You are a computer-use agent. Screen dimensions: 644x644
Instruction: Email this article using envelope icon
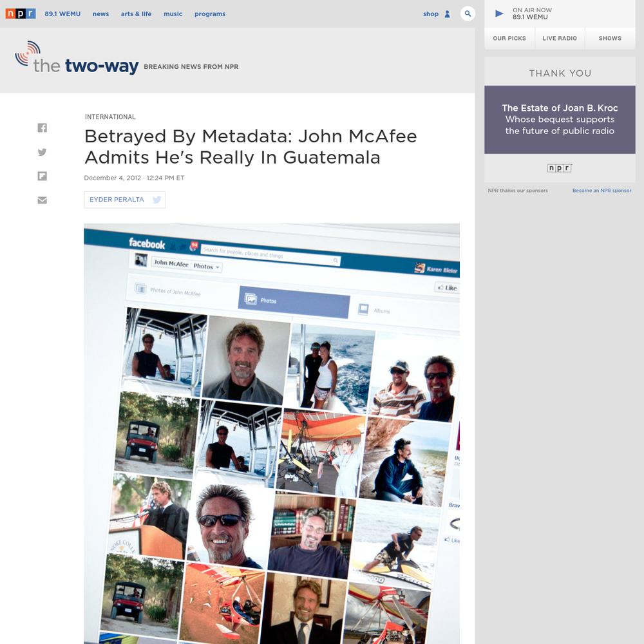[x=43, y=200]
